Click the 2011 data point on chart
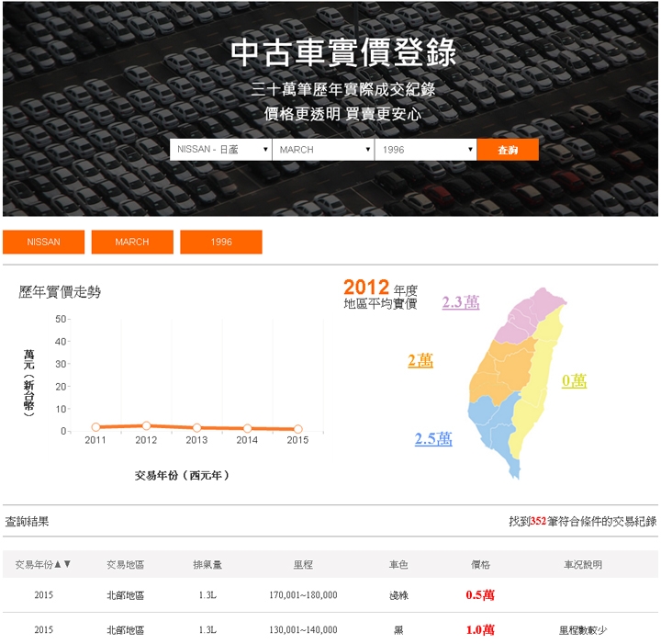This screenshot has width=661, height=644. [95, 427]
